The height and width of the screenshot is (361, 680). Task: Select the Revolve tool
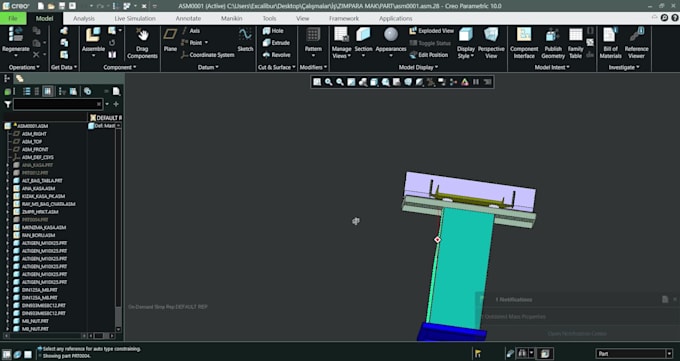pyautogui.click(x=276, y=55)
